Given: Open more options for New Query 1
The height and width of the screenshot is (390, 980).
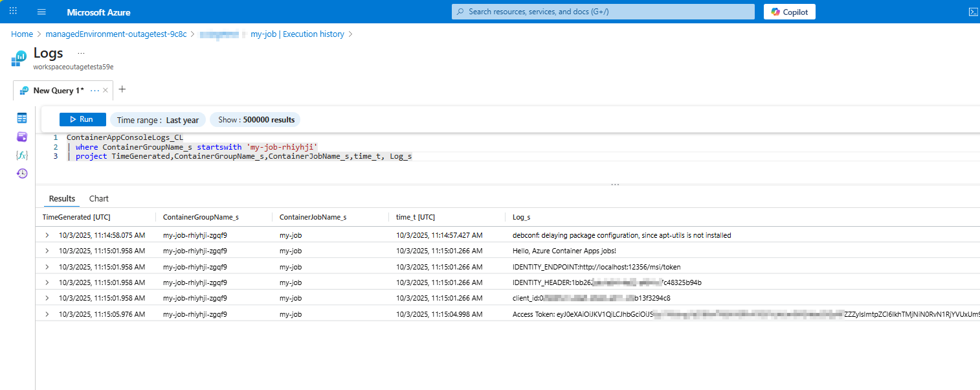Looking at the screenshot, I should pyautogui.click(x=94, y=90).
